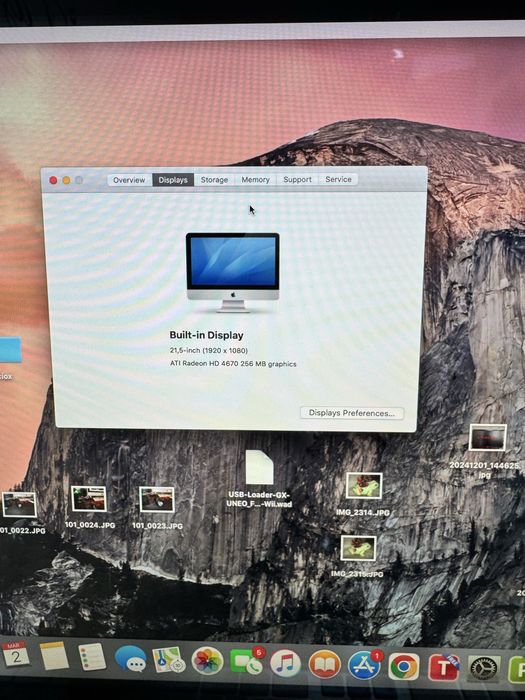525x700 pixels.
Task: Select the 20241201_144625 jpg thumbnail
Action: click(x=488, y=438)
